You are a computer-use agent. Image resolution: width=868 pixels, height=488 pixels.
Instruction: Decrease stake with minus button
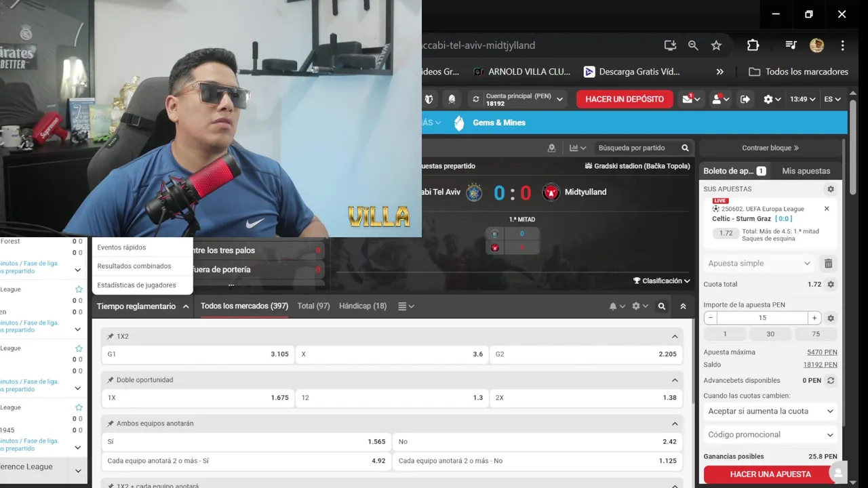point(711,318)
